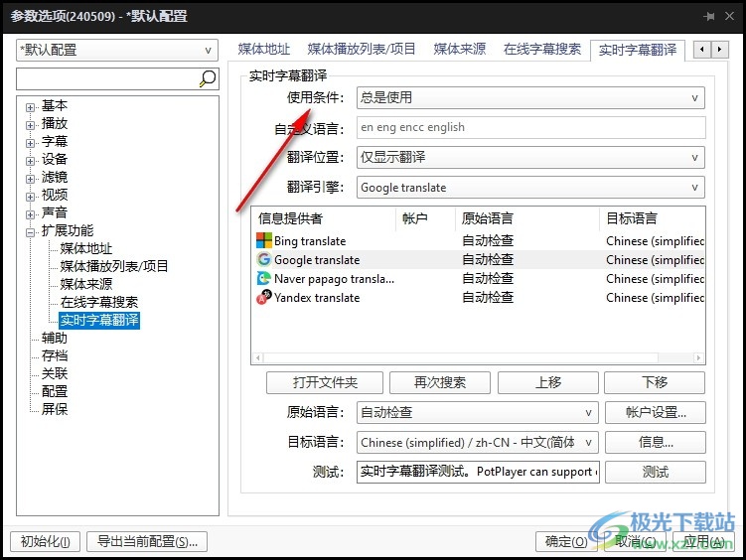Click the 测试 button
Image resolution: width=746 pixels, height=560 pixels.
656,472
